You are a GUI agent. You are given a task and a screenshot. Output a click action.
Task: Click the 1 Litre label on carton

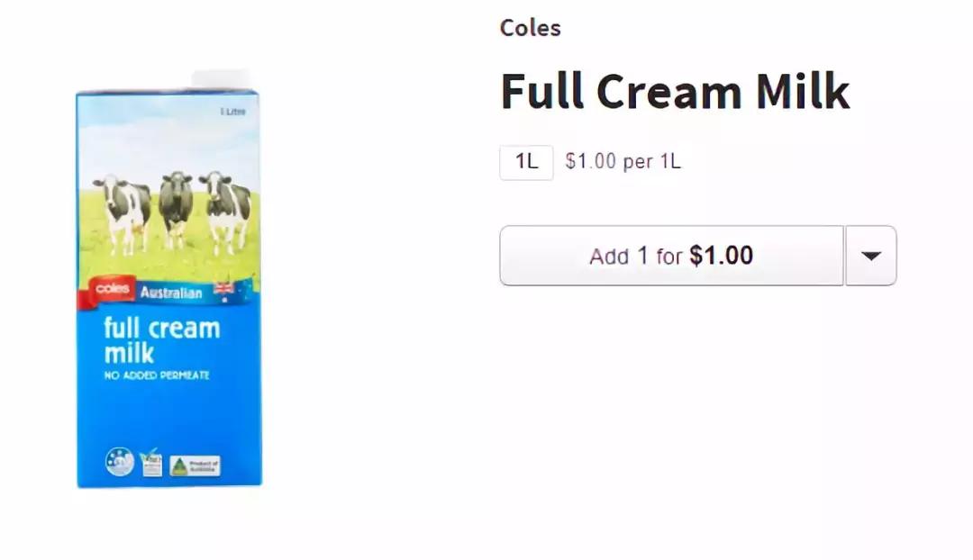click(x=232, y=112)
